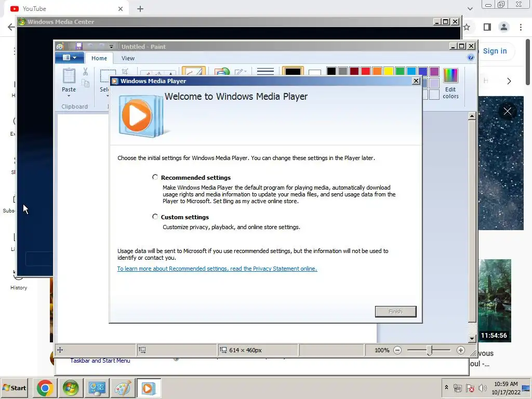Select the purple color swatch in palette
Image resolution: width=532 pixels, height=399 pixels.
pos(434,71)
